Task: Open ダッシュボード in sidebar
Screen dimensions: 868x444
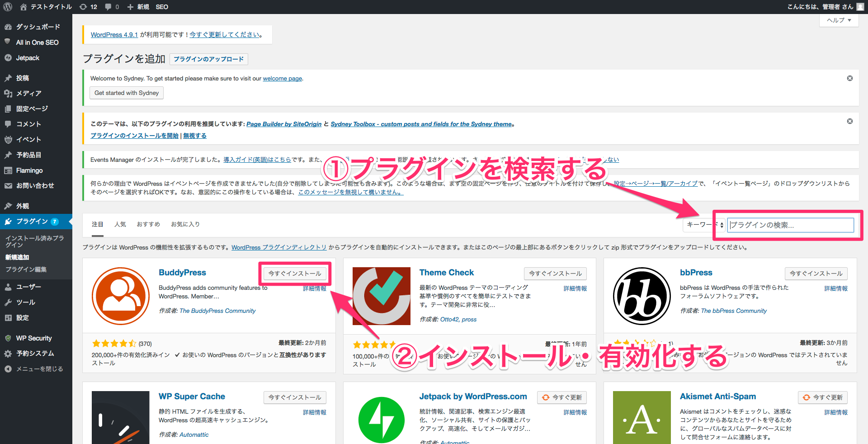Action: tap(36, 27)
